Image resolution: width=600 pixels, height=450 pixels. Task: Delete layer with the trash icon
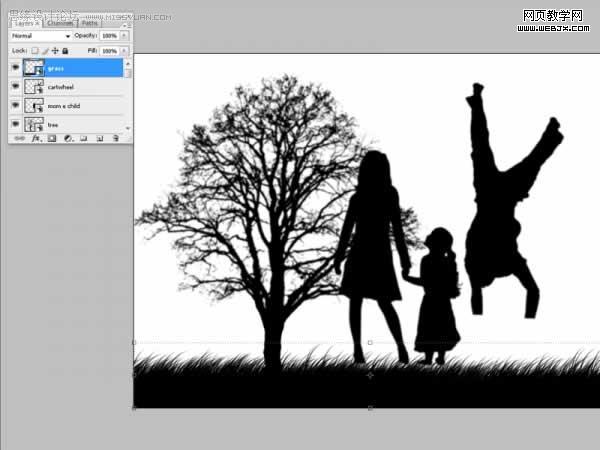click(116, 138)
